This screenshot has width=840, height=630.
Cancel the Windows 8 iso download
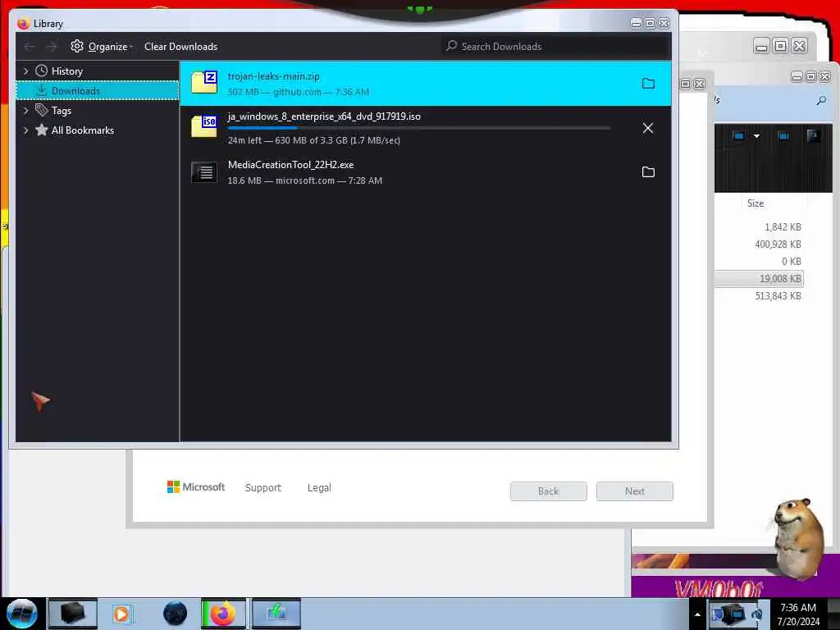click(x=648, y=128)
